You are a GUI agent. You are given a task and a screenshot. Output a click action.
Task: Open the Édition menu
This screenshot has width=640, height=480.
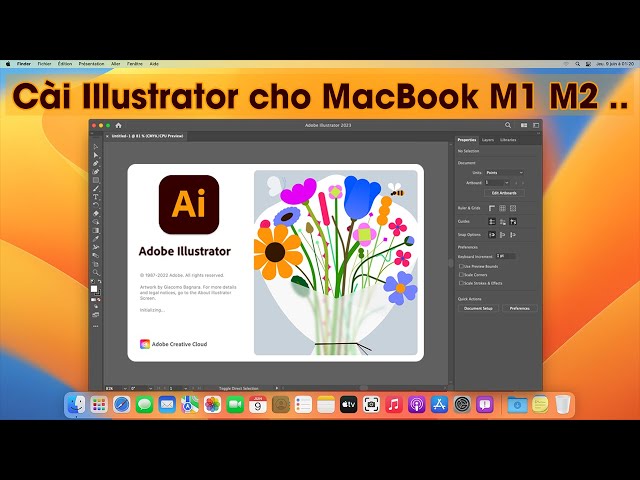pos(65,64)
